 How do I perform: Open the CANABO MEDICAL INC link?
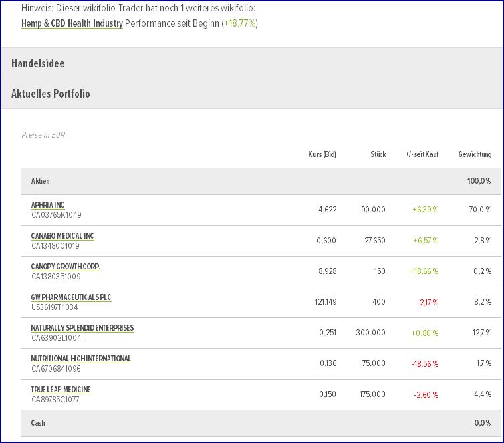coord(63,236)
